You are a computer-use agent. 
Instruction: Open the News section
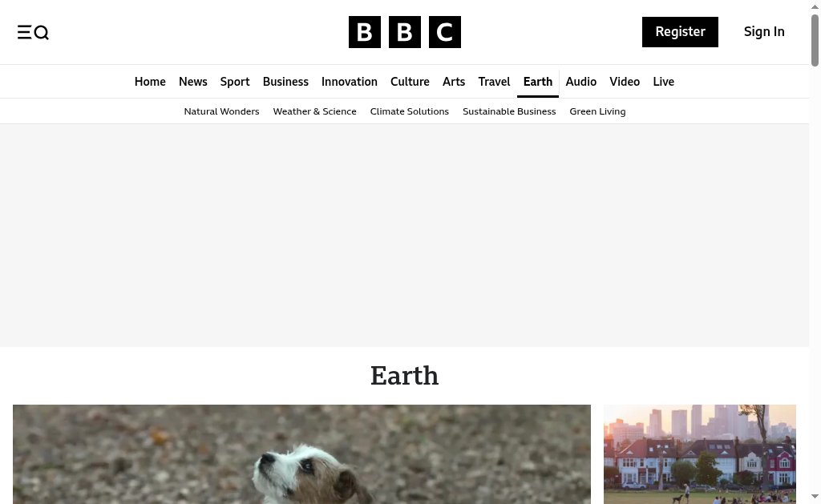point(192,82)
